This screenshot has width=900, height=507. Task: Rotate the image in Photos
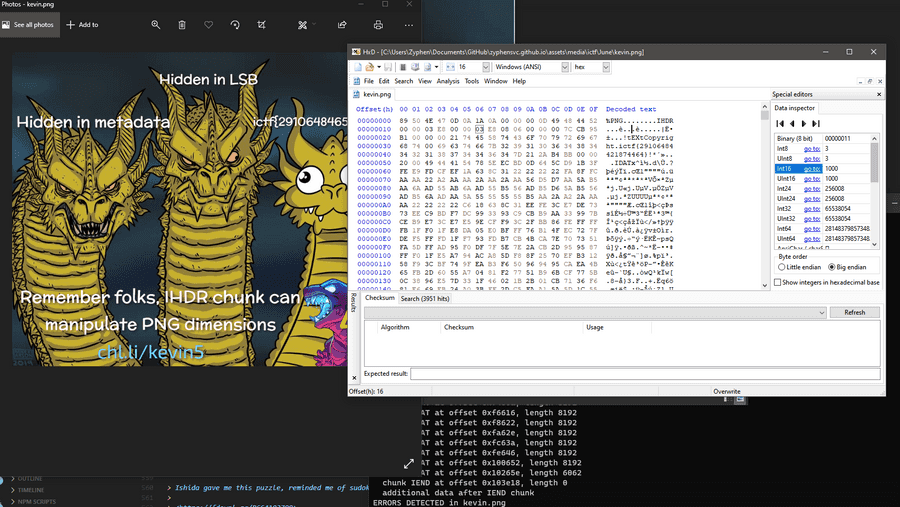pyautogui.click(x=235, y=25)
